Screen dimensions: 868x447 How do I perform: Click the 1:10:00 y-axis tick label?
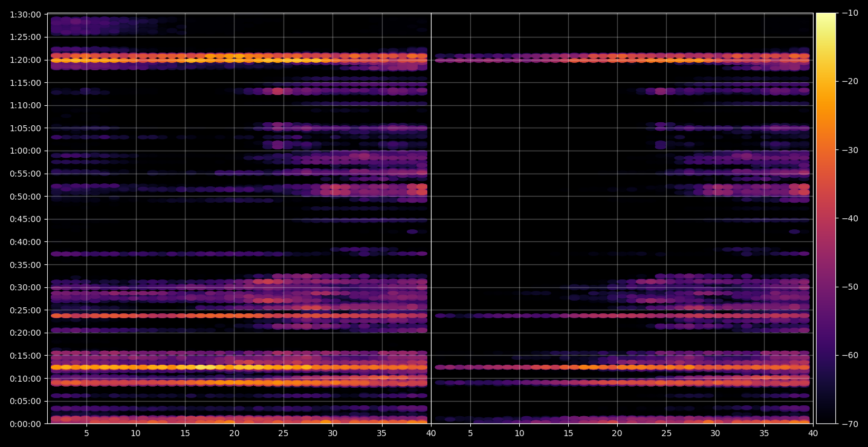tap(25, 105)
